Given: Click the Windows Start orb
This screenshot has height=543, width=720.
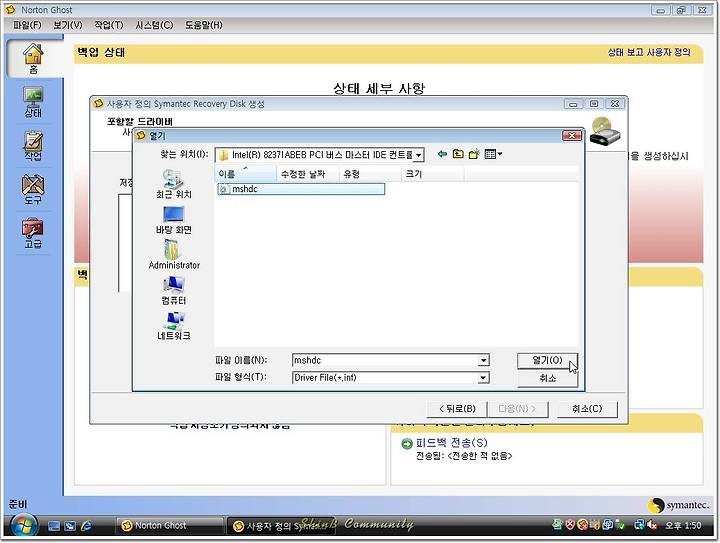Looking at the screenshot, I should pos(24,526).
